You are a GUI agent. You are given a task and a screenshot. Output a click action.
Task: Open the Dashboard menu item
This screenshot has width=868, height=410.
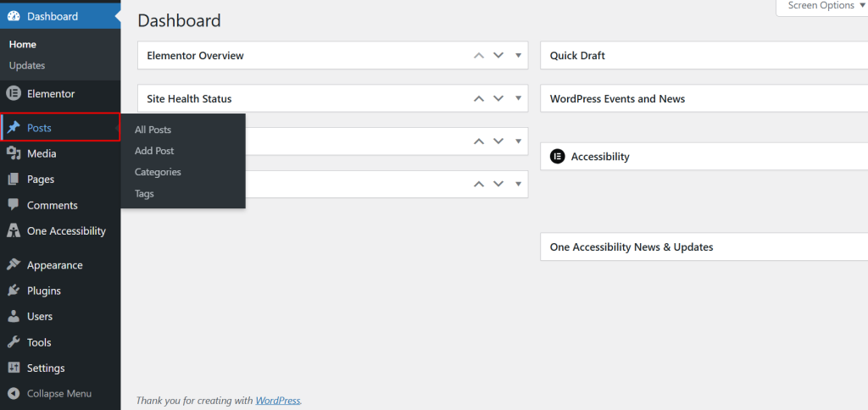point(60,17)
